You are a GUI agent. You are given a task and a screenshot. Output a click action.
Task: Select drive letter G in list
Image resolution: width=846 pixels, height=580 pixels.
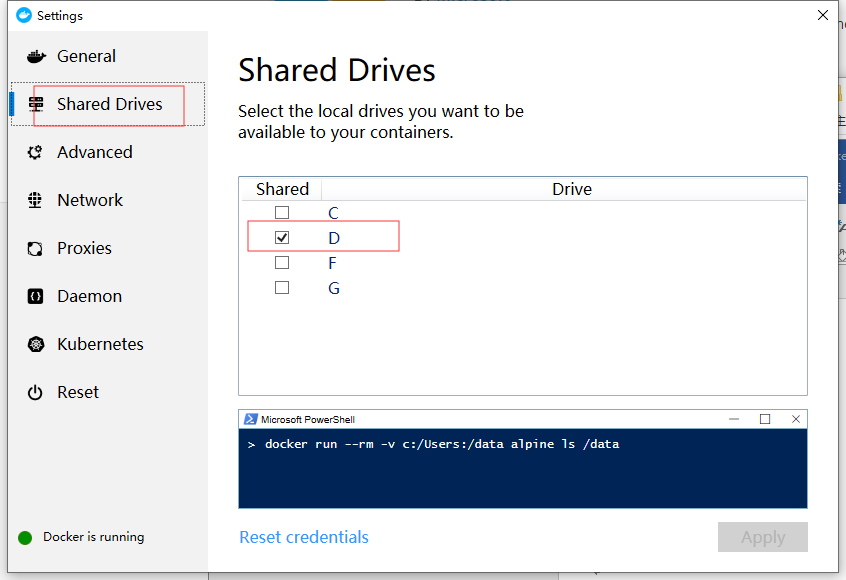334,288
